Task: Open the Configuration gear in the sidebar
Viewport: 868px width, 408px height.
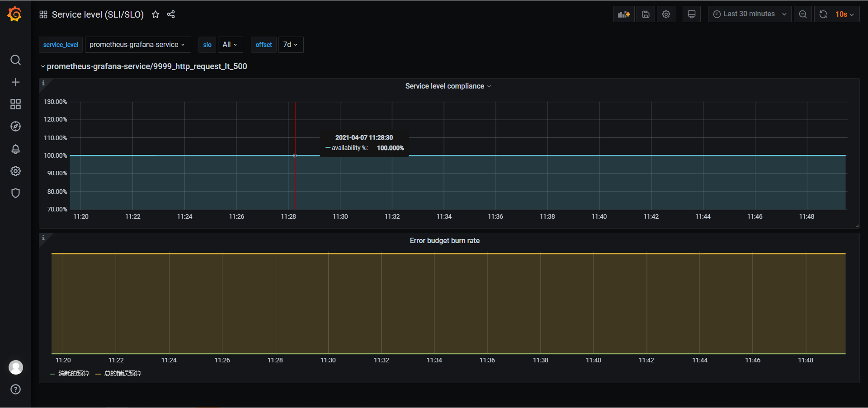Action: (15, 171)
